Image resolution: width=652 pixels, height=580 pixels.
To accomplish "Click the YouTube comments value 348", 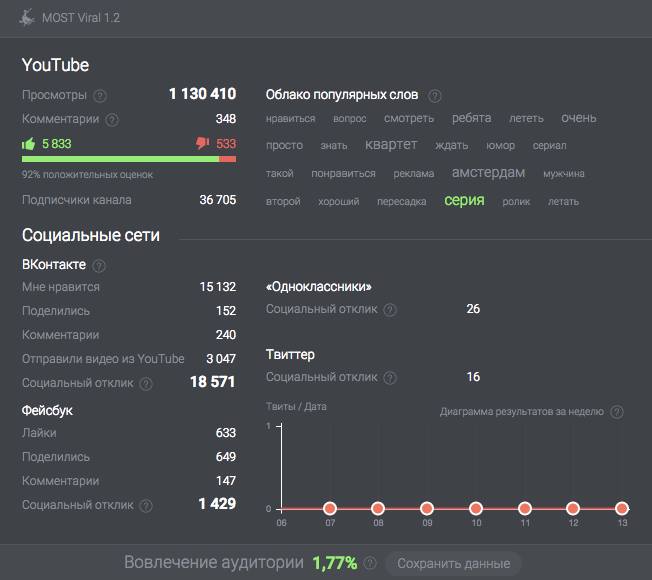I will [x=226, y=119].
